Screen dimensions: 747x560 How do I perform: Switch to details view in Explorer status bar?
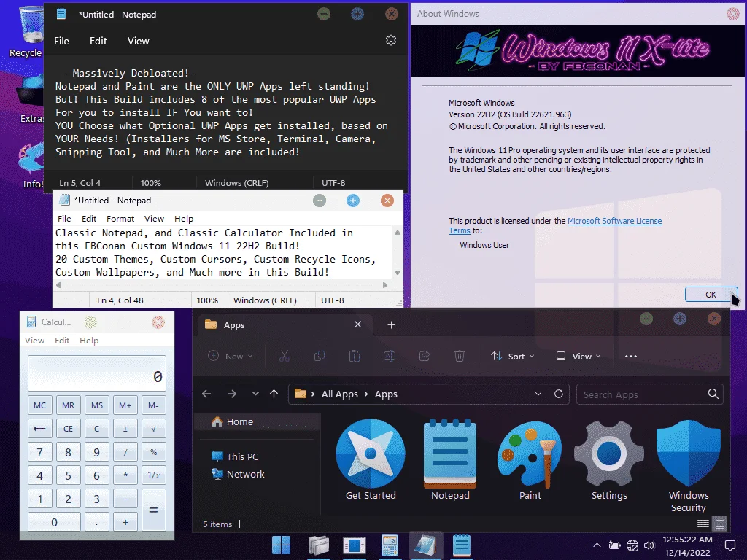point(703,524)
